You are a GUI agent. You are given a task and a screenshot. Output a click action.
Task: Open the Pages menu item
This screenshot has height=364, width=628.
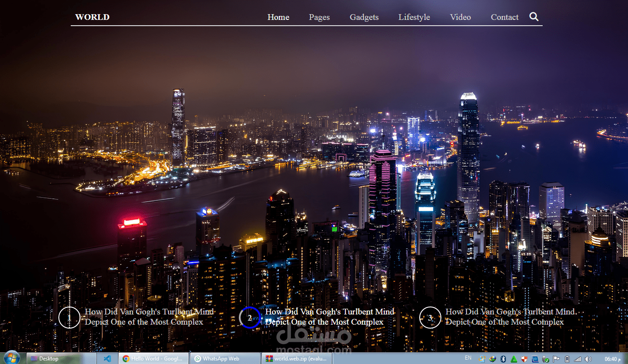[319, 17]
